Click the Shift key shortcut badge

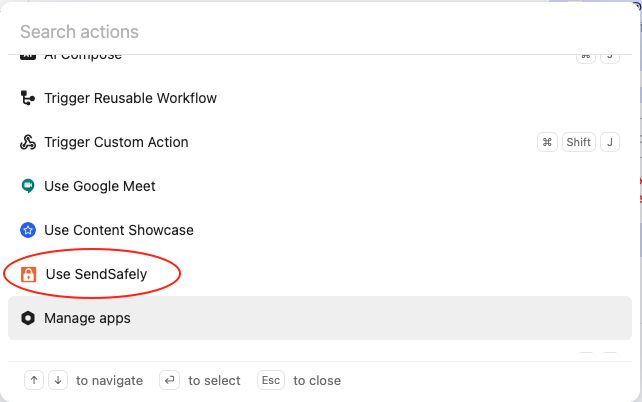pyautogui.click(x=579, y=142)
